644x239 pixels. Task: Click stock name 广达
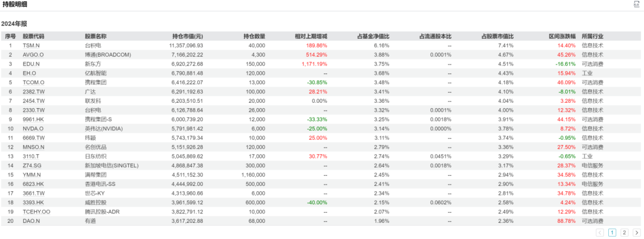click(x=90, y=92)
